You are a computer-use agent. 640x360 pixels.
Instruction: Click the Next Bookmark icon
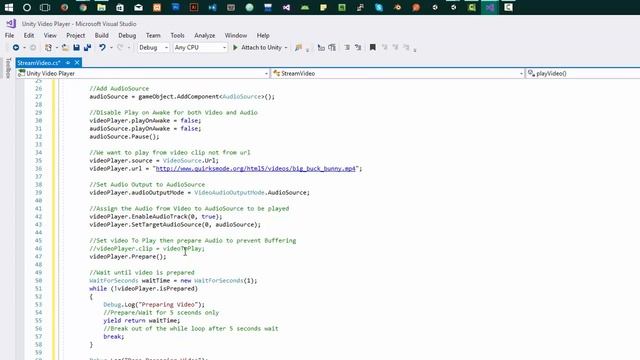(x=396, y=48)
